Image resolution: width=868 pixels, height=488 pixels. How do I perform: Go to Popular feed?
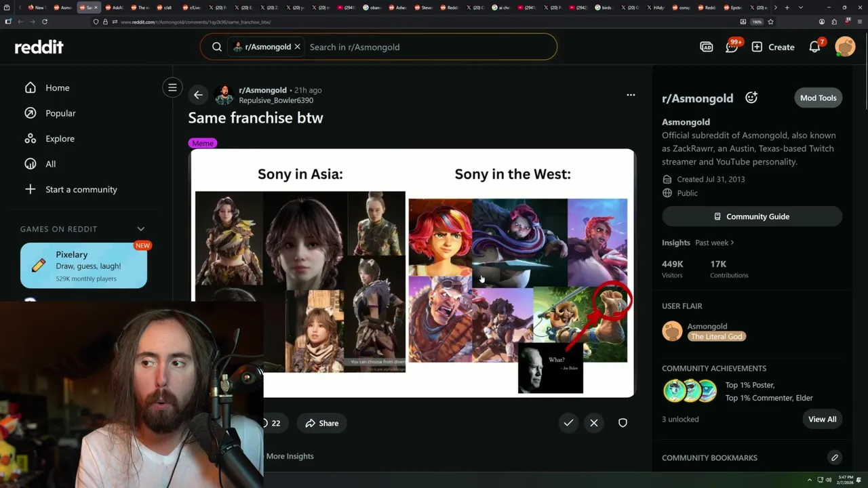pos(60,113)
